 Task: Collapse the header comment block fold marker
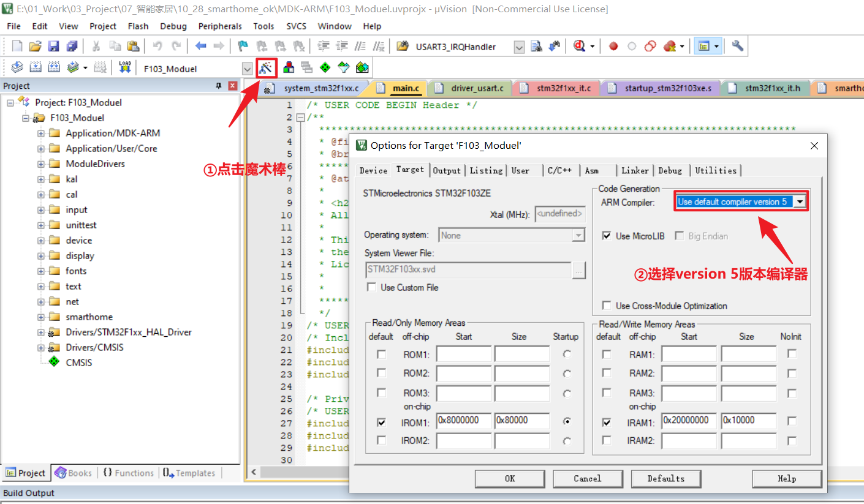pos(300,118)
